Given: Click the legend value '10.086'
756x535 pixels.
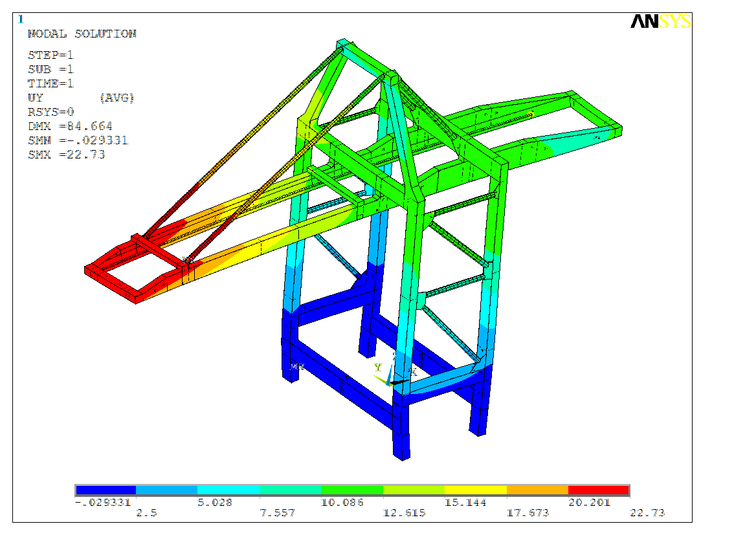Looking at the screenshot, I should [342, 502].
